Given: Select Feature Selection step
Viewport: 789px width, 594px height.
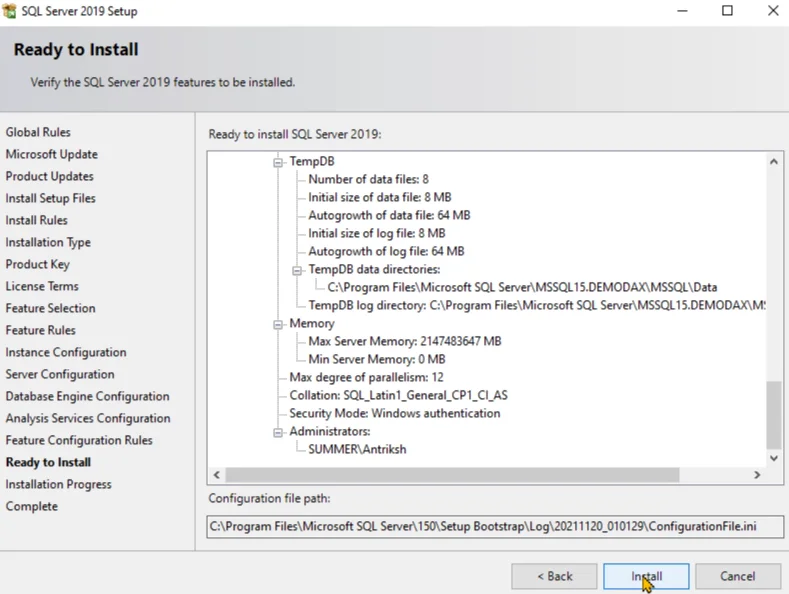Looking at the screenshot, I should tap(50, 309).
